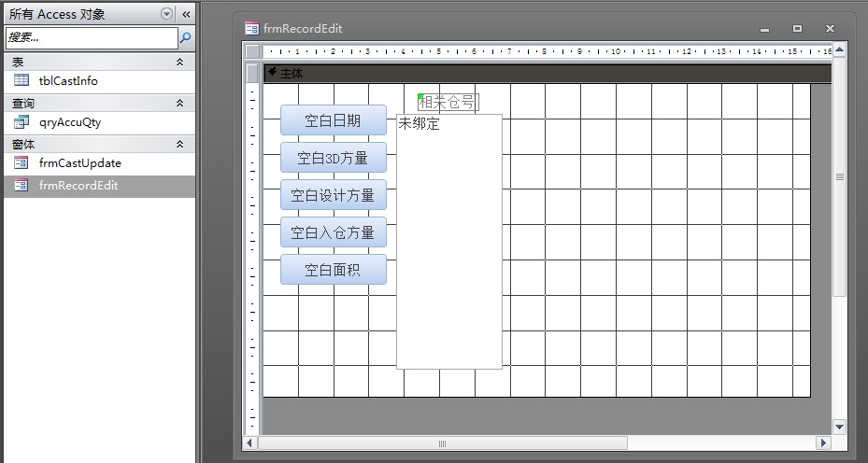Open the tblCastInfo table
Screen dimensions: 868x463
click(x=68, y=81)
